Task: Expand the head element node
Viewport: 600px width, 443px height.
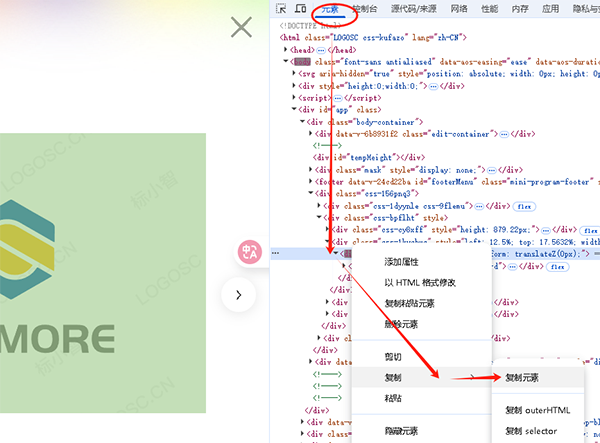Action: pos(285,49)
